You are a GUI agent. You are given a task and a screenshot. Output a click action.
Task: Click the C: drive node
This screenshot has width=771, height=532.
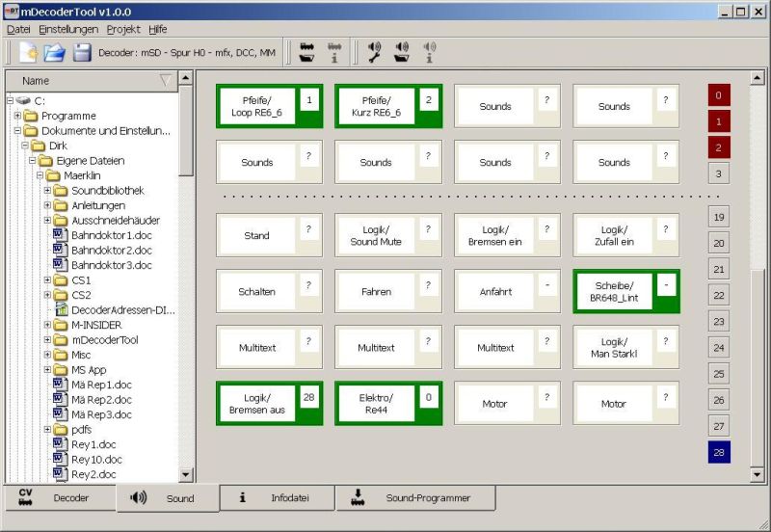point(31,101)
